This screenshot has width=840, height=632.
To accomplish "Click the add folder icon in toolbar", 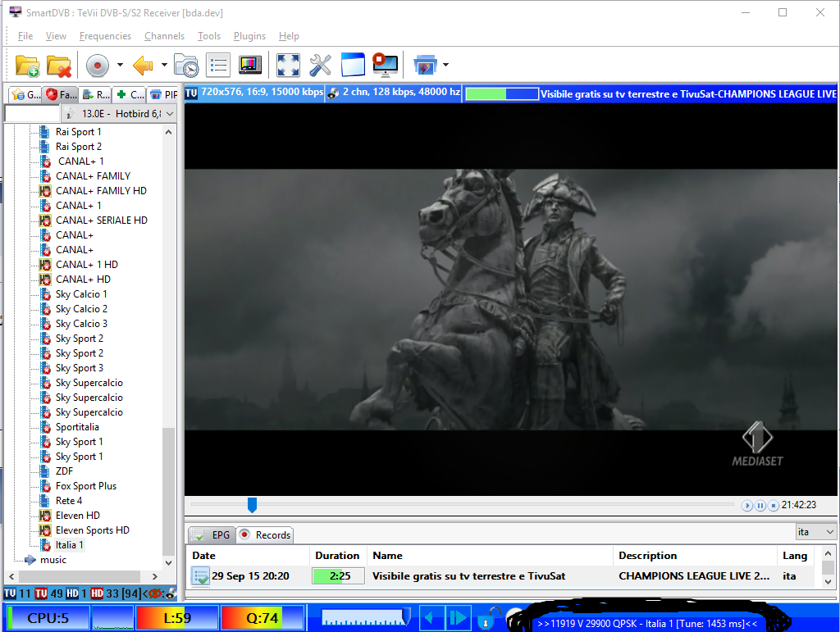I will [27, 66].
